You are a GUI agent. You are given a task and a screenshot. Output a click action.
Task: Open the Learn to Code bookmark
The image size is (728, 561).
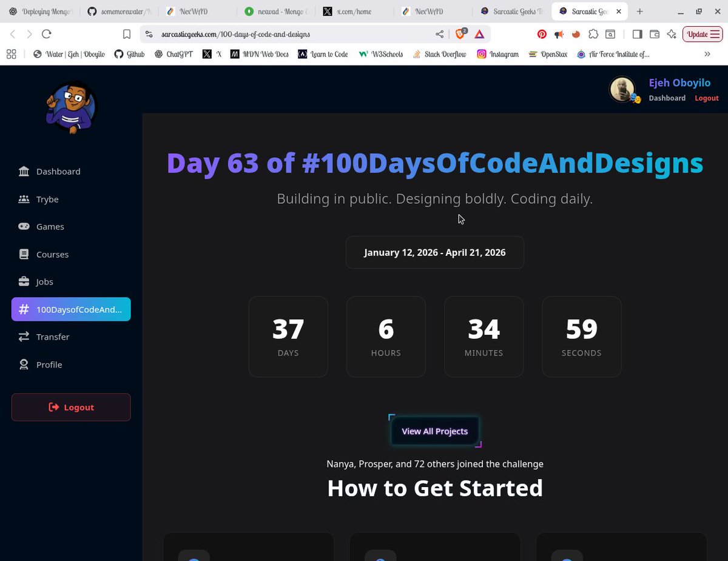(323, 54)
